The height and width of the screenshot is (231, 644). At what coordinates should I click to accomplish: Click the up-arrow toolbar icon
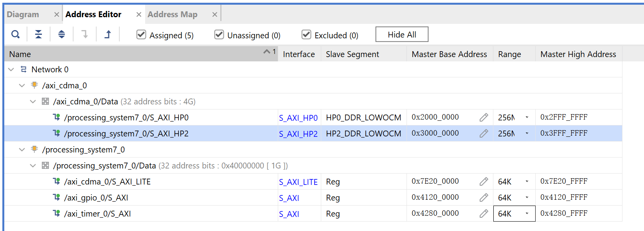coord(108,34)
